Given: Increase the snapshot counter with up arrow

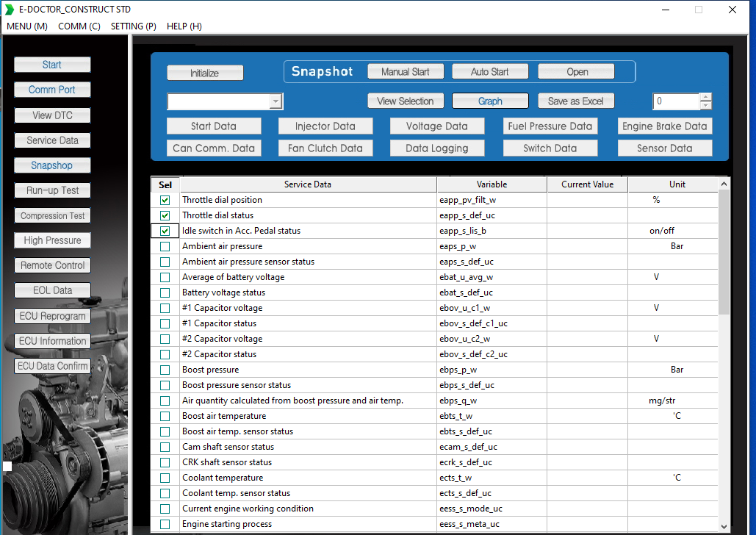Looking at the screenshot, I should click(x=705, y=97).
